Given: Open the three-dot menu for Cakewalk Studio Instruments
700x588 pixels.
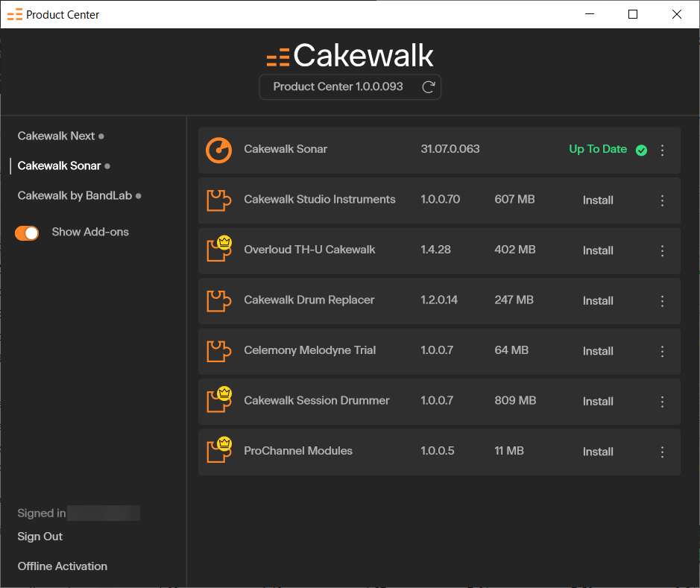Looking at the screenshot, I should tap(663, 200).
